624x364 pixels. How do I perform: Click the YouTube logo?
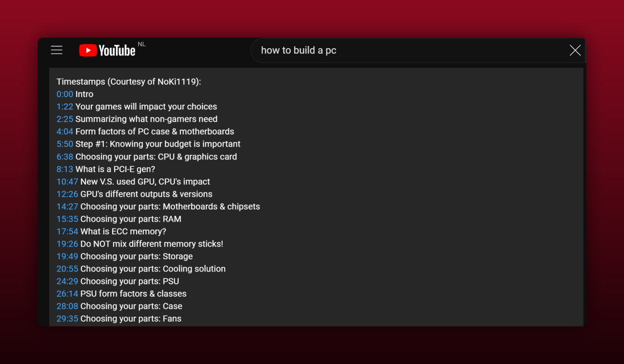tap(107, 50)
